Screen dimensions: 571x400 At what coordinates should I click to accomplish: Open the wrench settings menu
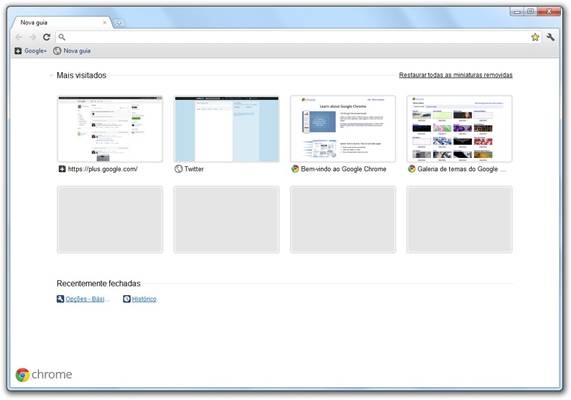[550, 37]
